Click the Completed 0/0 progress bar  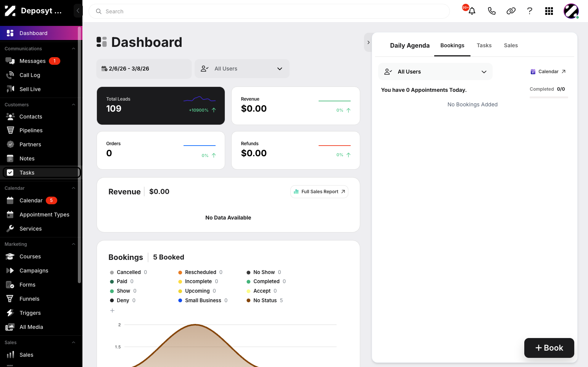549,97
